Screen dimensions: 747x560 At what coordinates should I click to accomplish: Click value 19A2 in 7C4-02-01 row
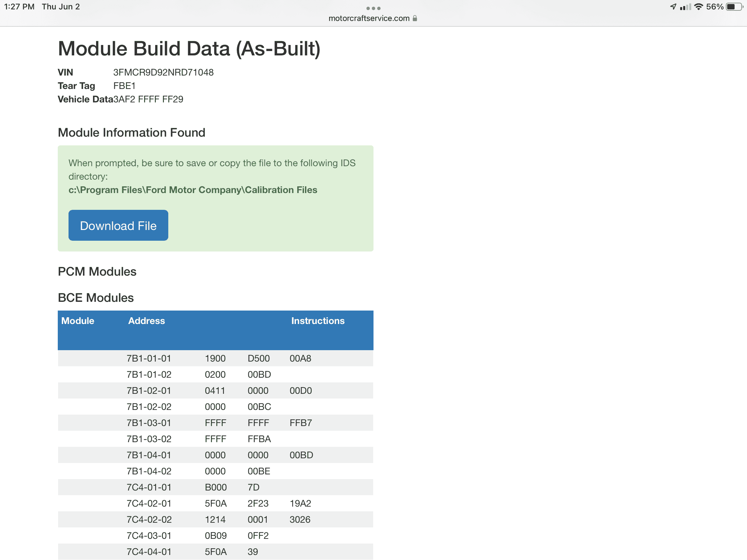(300, 503)
